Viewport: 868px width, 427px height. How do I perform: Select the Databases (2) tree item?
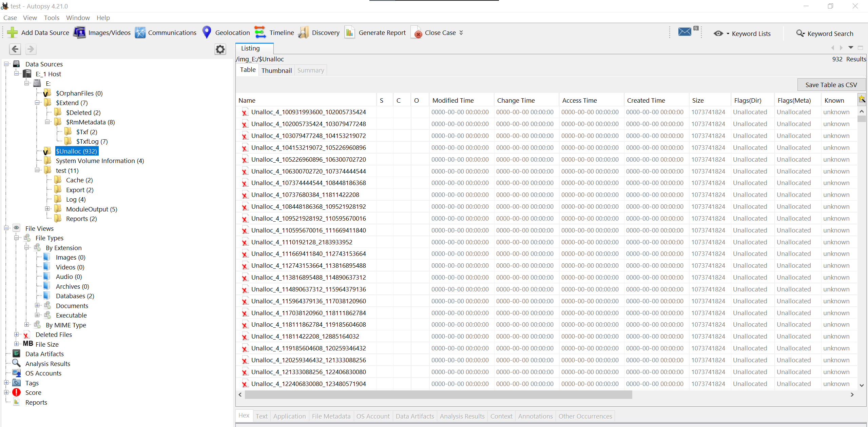click(x=75, y=296)
